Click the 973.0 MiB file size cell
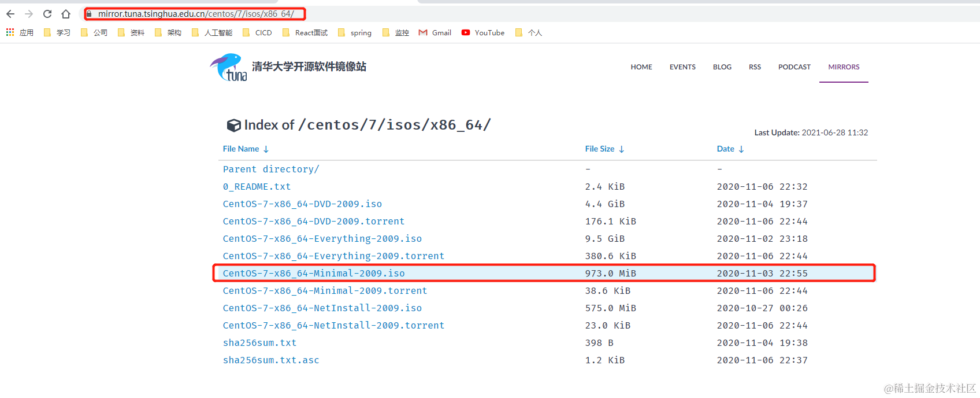980x398 pixels. pos(610,273)
